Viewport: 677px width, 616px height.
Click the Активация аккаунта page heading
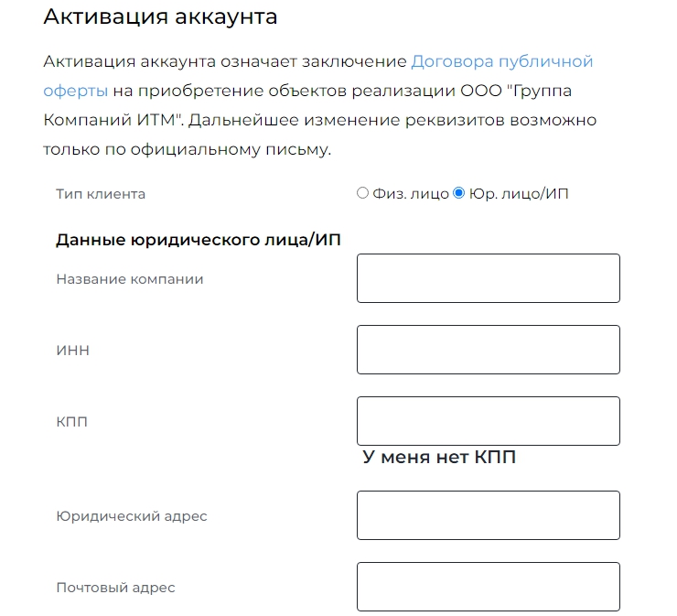click(x=160, y=16)
